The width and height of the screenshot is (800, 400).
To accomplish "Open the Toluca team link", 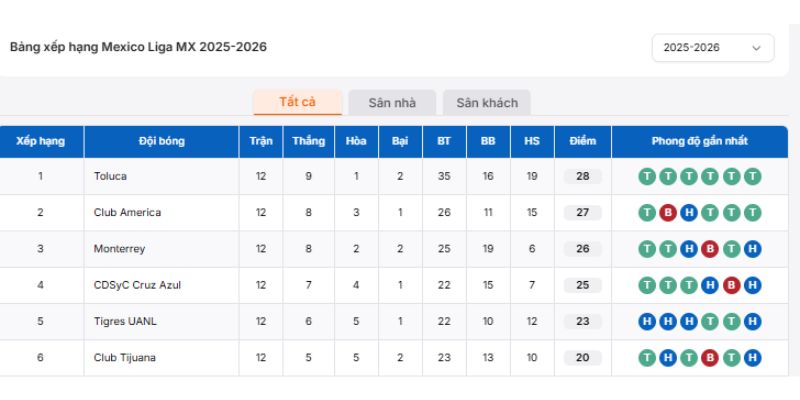I will 111,177.
